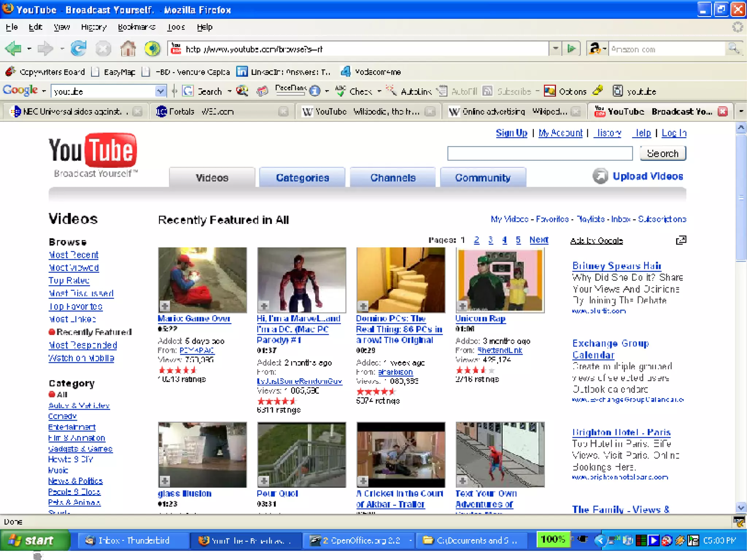This screenshot has width=747, height=560.
Task: Click the search magnifier in Amazon search box
Action: pyautogui.click(x=734, y=49)
